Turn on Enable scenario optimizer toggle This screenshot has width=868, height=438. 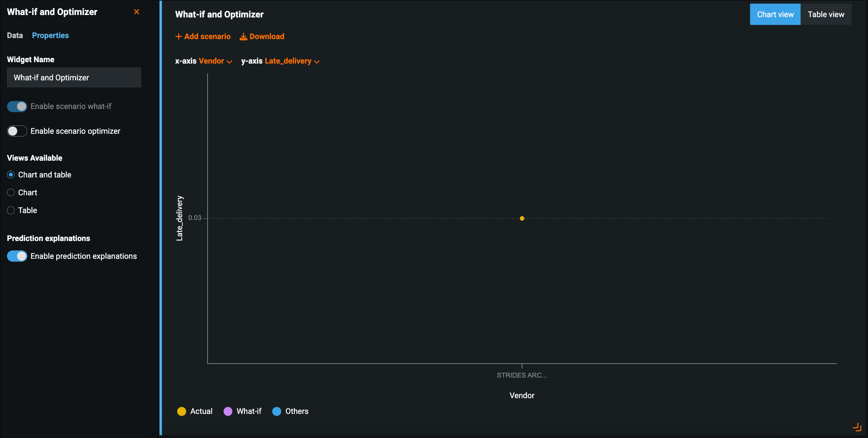pos(17,131)
